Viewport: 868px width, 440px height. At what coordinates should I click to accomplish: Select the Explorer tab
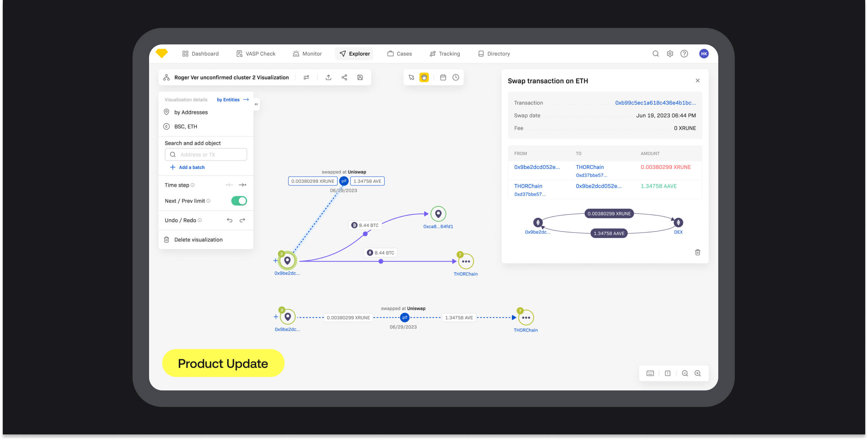355,54
